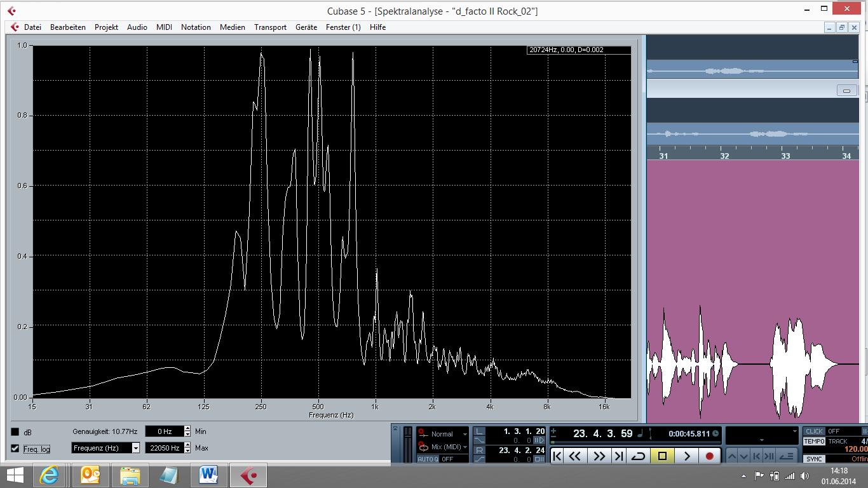The height and width of the screenshot is (488, 868).
Task: Open the Windows Start button
Action: tap(15, 475)
